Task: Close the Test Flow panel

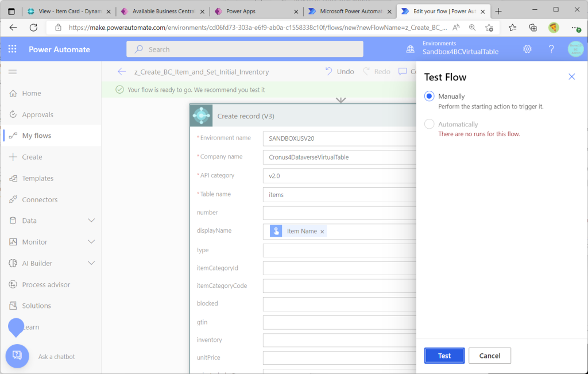Action: click(x=571, y=76)
